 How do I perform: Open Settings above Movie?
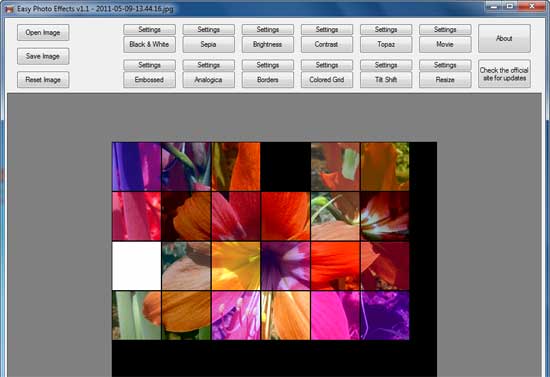click(x=445, y=29)
